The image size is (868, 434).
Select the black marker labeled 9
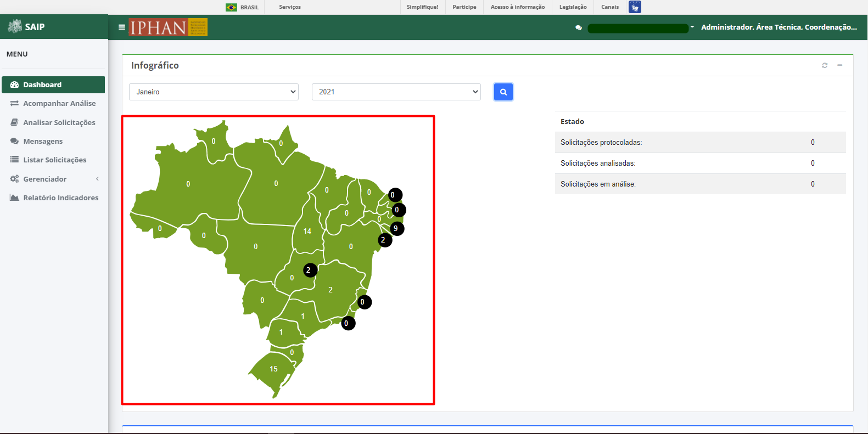[x=397, y=229]
